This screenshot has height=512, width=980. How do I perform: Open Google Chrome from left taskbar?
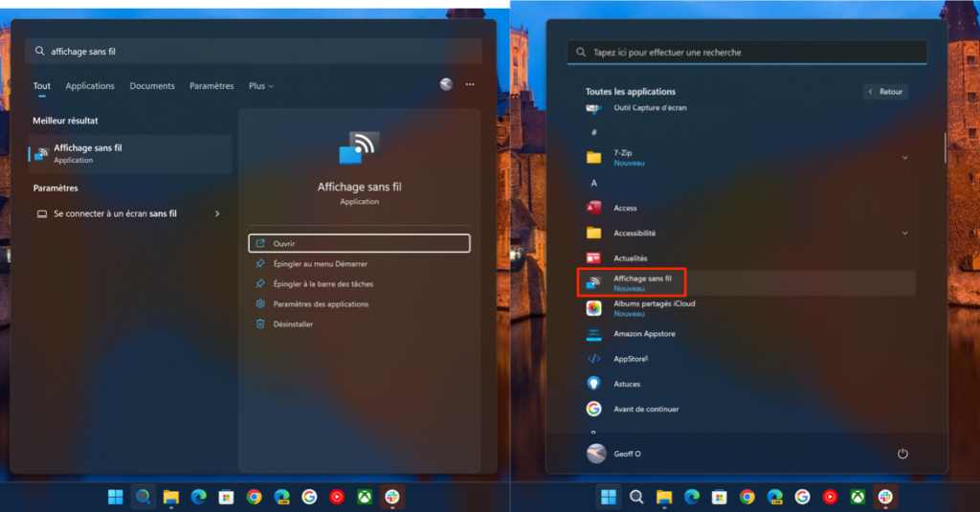254,497
